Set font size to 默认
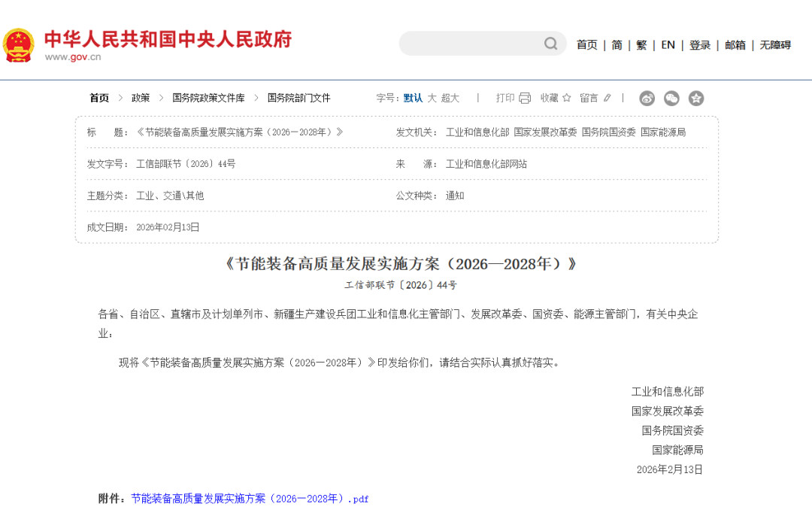 click(413, 98)
